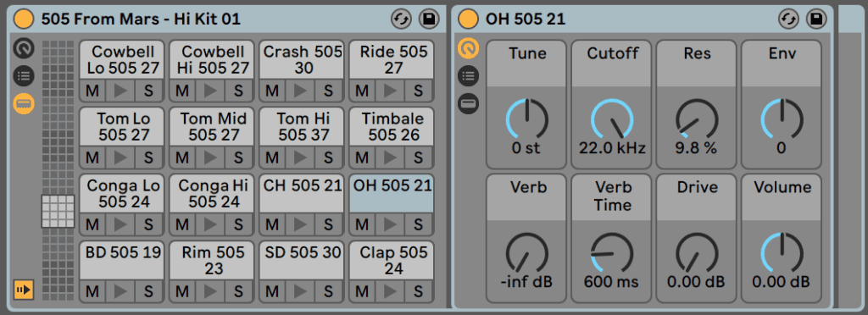This screenshot has height=315, width=868.
Task: Show devices in OH 505 21 sidebar
Action: pyautogui.click(x=468, y=103)
